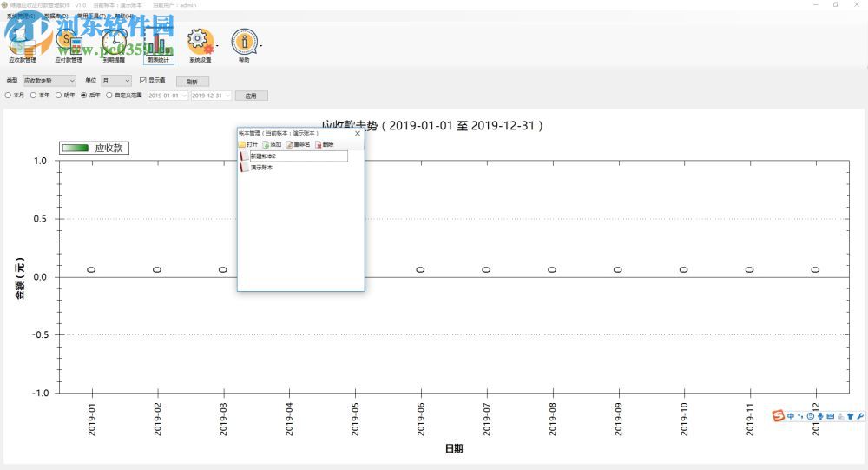The height and width of the screenshot is (470, 868).
Task: Open Sogou emoji face icon
Action: 811,416
